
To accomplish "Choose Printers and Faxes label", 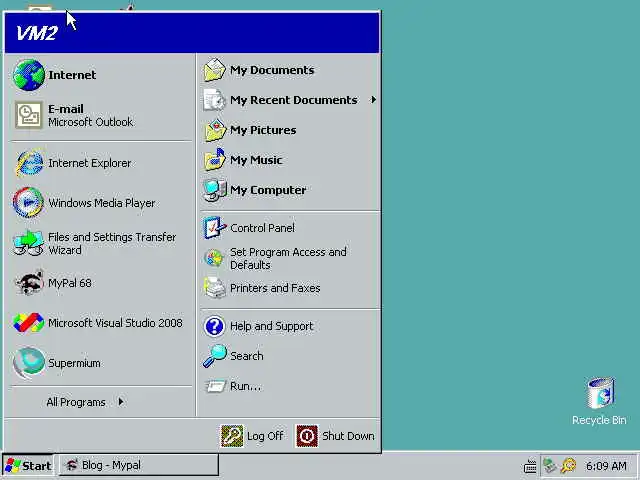I will [275, 288].
